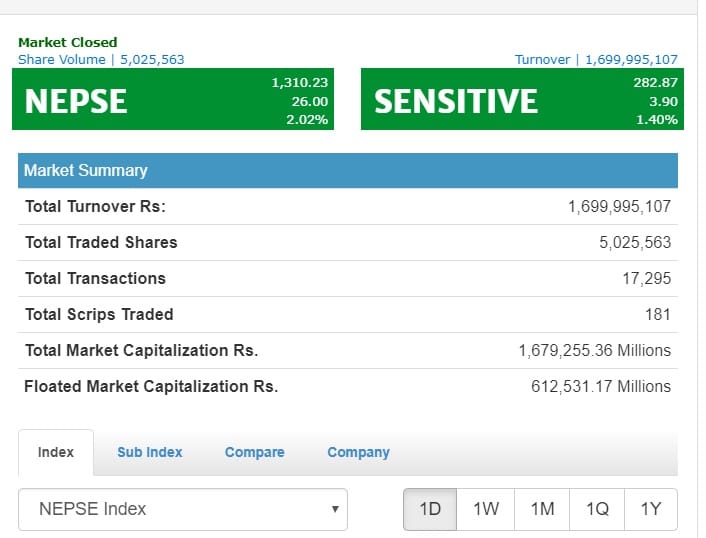The height and width of the screenshot is (538, 706).
Task: Click the Total Turnover Rs row
Action: [x=348, y=206]
